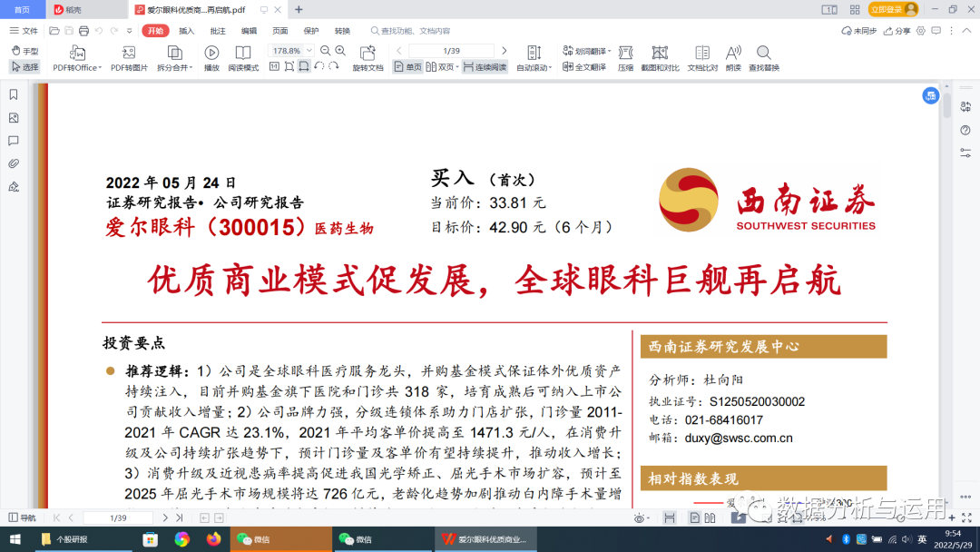
Task: Switch to 插入 ribbon tab
Action: (x=186, y=31)
